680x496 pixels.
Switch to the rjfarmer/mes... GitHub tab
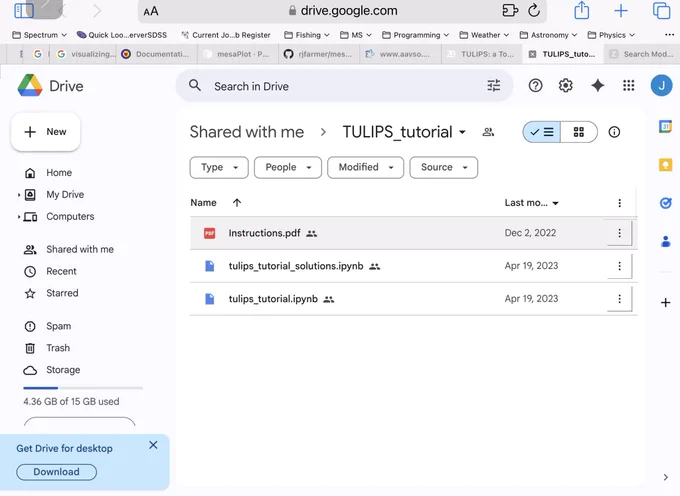(319, 54)
